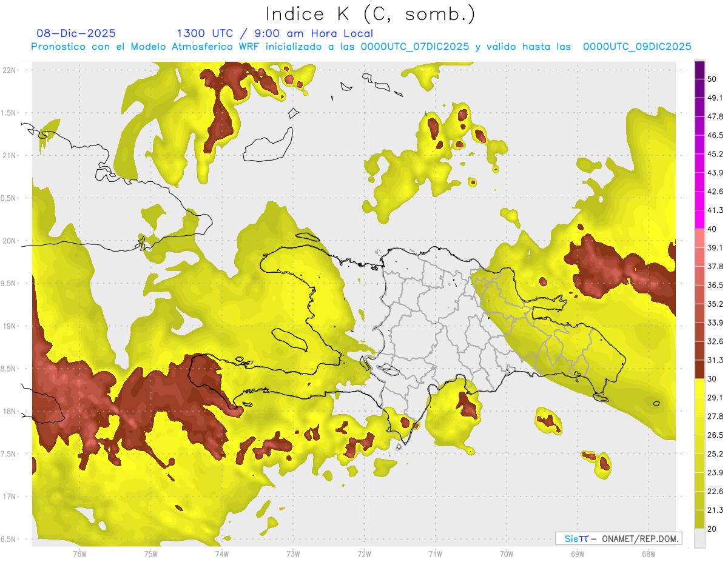Click the 'Indice K (C, somb.)' title
The image size is (728, 562).
pyautogui.click(x=370, y=14)
